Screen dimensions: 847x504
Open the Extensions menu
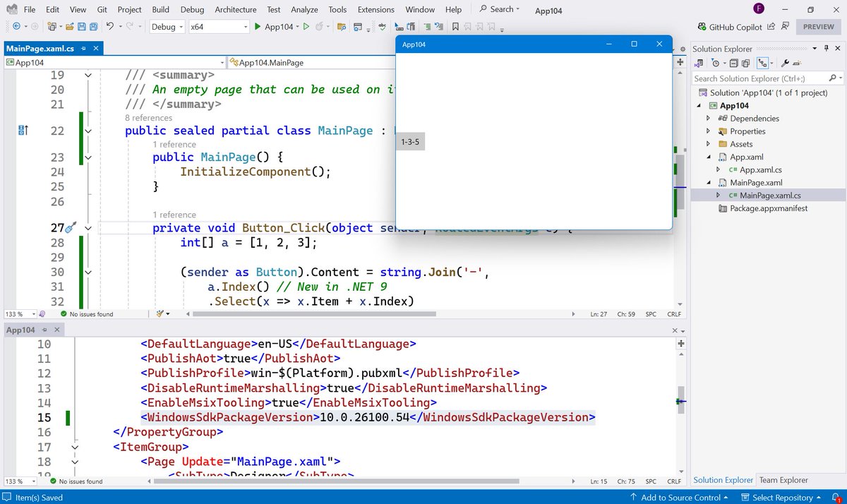[x=376, y=9]
